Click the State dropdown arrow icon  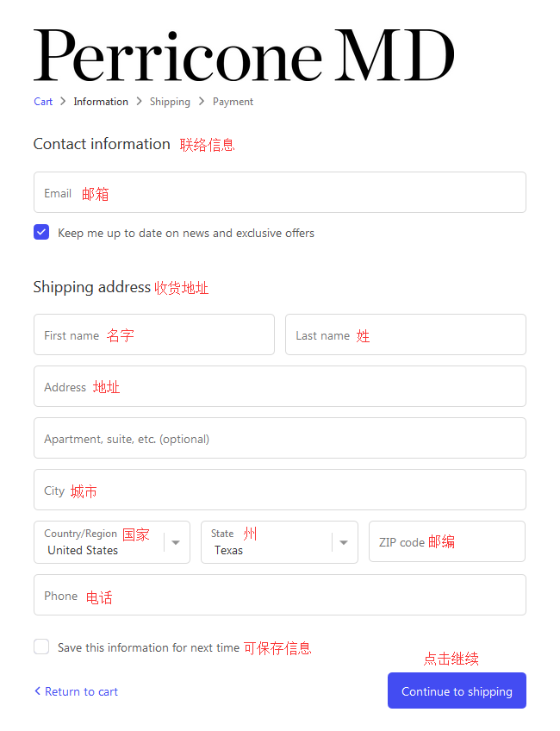pyautogui.click(x=344, y=542)
